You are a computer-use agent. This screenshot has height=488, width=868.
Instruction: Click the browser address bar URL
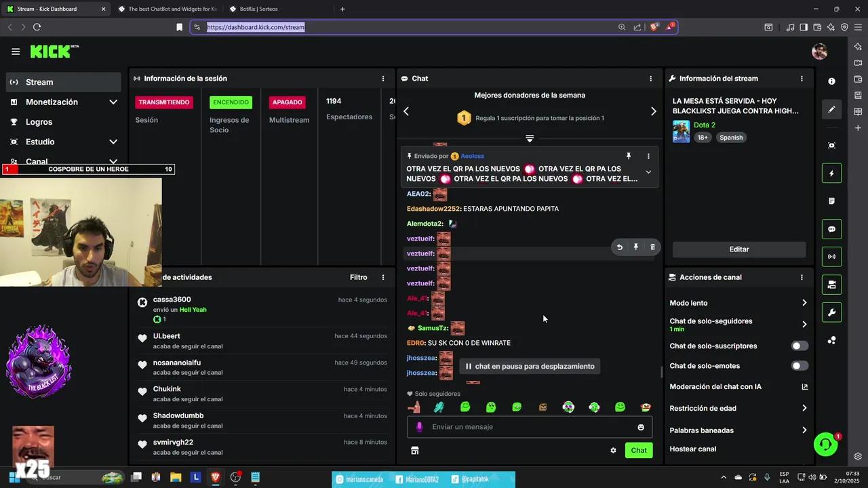point(256,27)
